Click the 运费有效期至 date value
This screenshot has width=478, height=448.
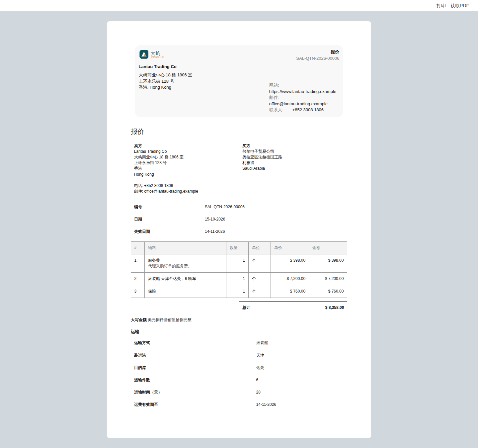pos(266,404)
